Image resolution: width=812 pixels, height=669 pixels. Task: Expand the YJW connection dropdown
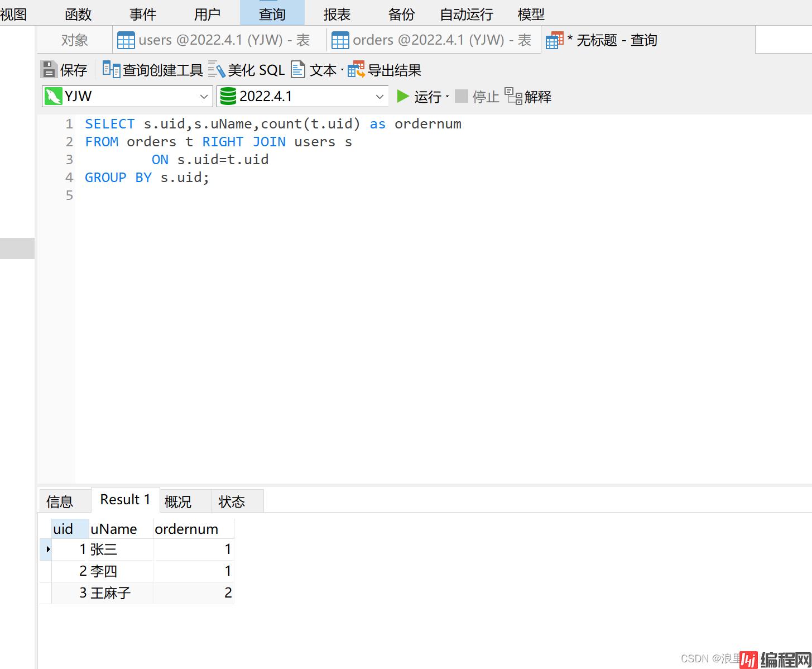204,97
